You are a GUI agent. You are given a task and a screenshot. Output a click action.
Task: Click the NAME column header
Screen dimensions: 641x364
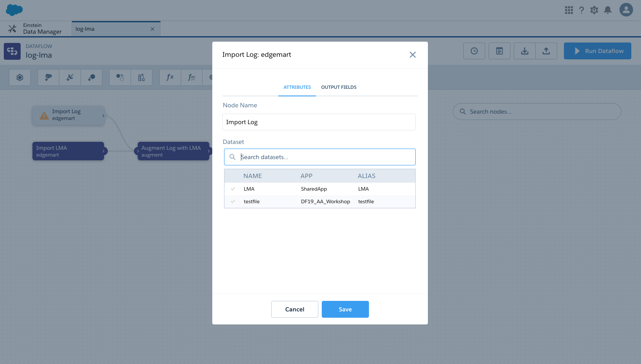click(x=253, y=176)
